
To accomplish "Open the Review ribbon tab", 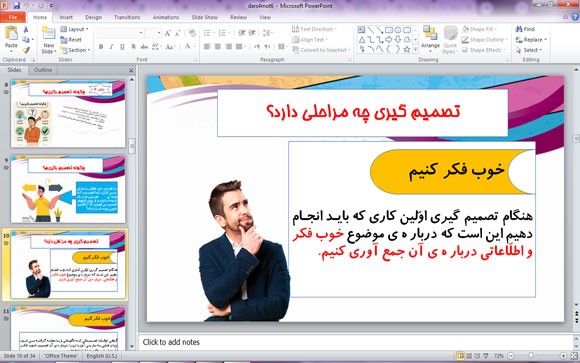I will 238,17.
